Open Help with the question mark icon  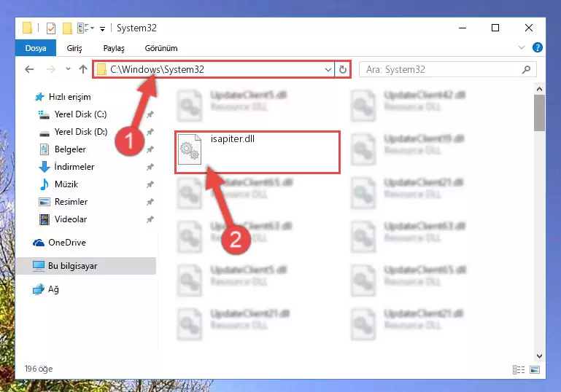[538, 47]
